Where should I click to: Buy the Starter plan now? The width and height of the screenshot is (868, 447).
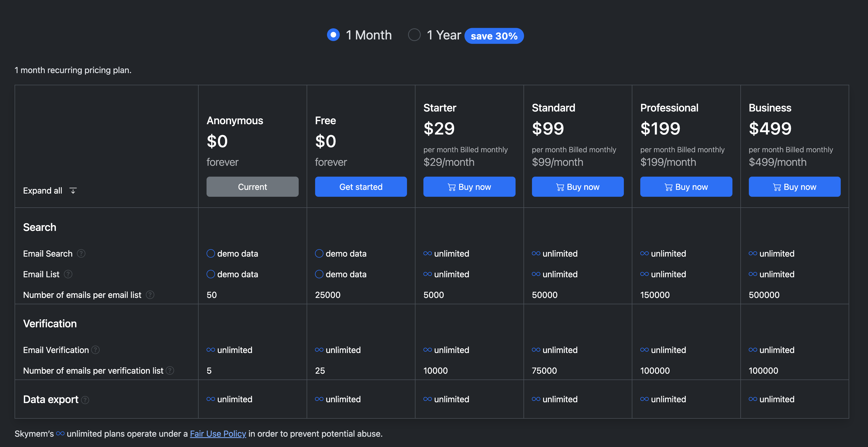point(469,187)
